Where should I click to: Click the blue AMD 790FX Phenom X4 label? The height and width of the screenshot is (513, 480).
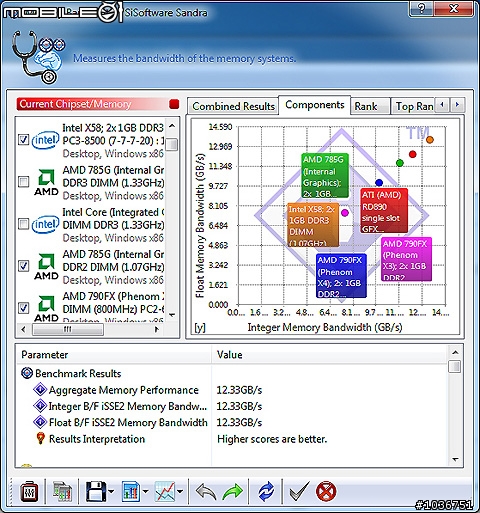(x=341, y=276)
